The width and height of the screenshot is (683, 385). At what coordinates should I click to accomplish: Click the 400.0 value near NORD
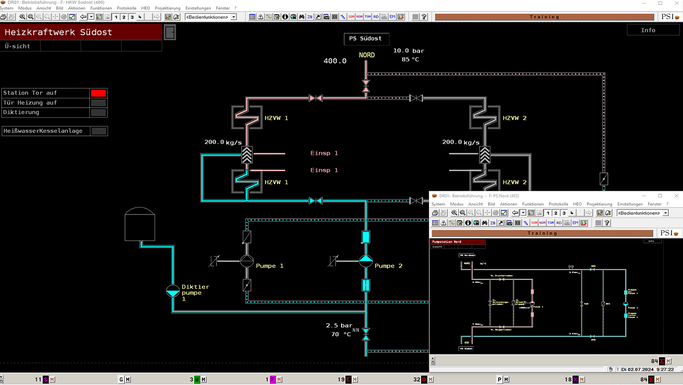point(335,61)
